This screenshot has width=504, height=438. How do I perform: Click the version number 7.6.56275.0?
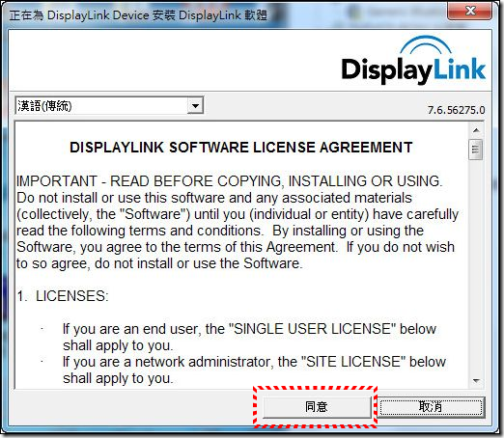456,110
